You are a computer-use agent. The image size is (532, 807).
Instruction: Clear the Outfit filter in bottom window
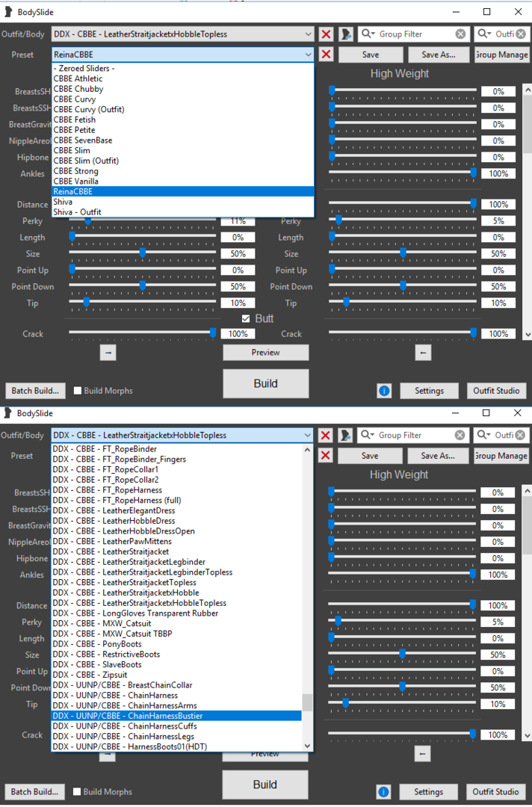point(520,435)
